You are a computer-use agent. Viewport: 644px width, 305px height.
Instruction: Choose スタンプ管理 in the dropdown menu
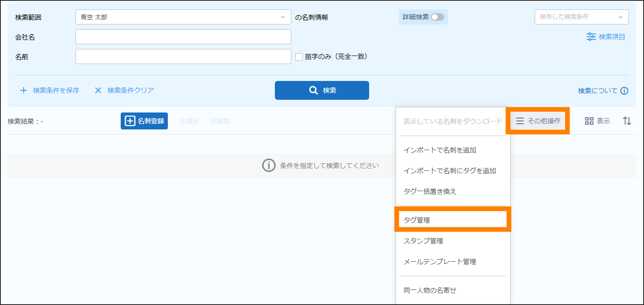point(423,241)
